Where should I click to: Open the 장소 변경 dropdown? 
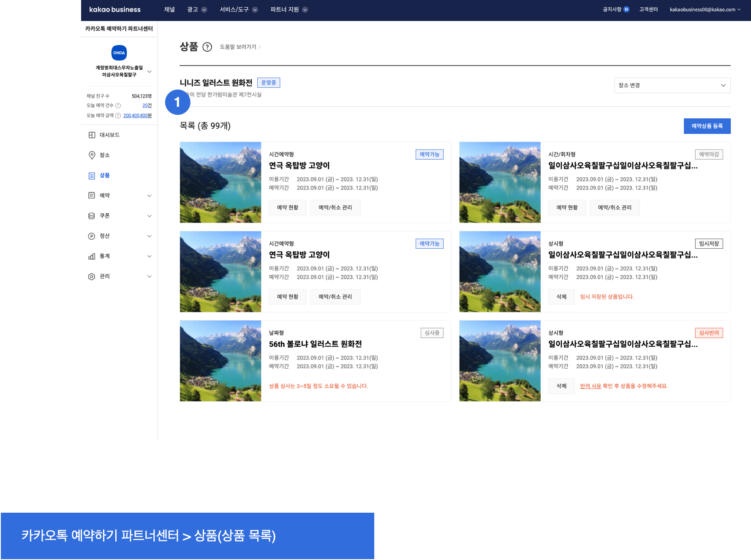point(672,85)
